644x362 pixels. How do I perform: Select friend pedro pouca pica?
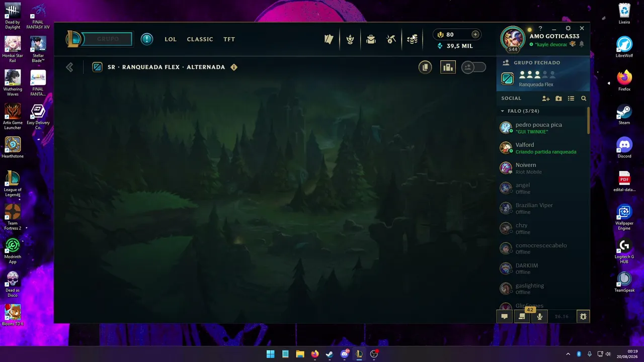tap(542, 128)
